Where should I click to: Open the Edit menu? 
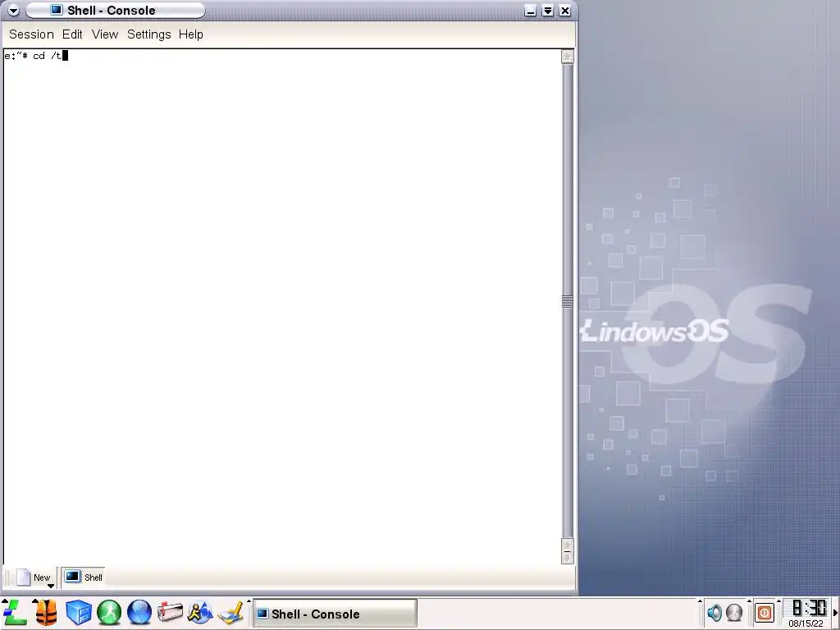(72, 34)
